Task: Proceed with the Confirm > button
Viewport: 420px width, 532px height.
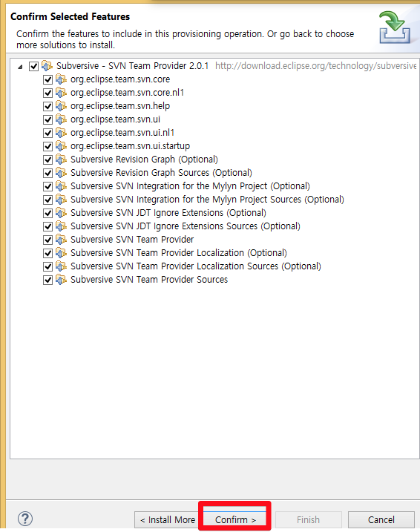Action: [x=235, y=520]
